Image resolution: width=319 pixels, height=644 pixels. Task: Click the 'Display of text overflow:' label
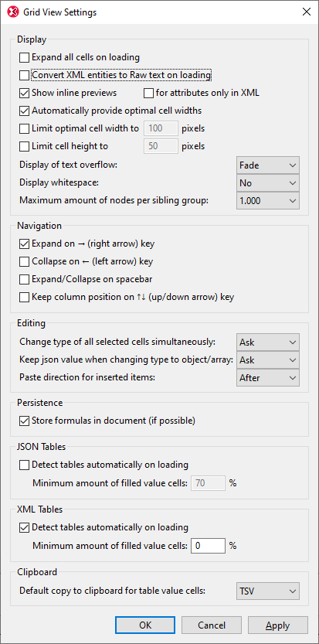coord(69,165)
